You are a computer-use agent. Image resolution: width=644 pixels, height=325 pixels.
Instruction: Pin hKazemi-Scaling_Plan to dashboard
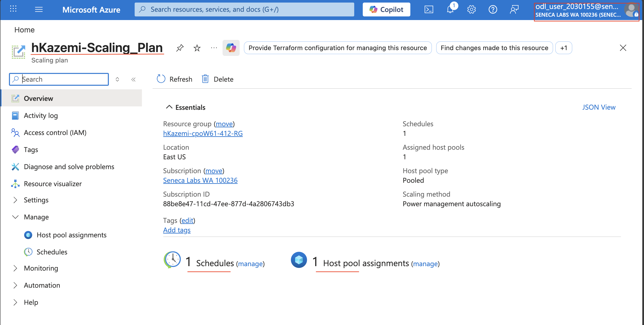tap(180, 48)
